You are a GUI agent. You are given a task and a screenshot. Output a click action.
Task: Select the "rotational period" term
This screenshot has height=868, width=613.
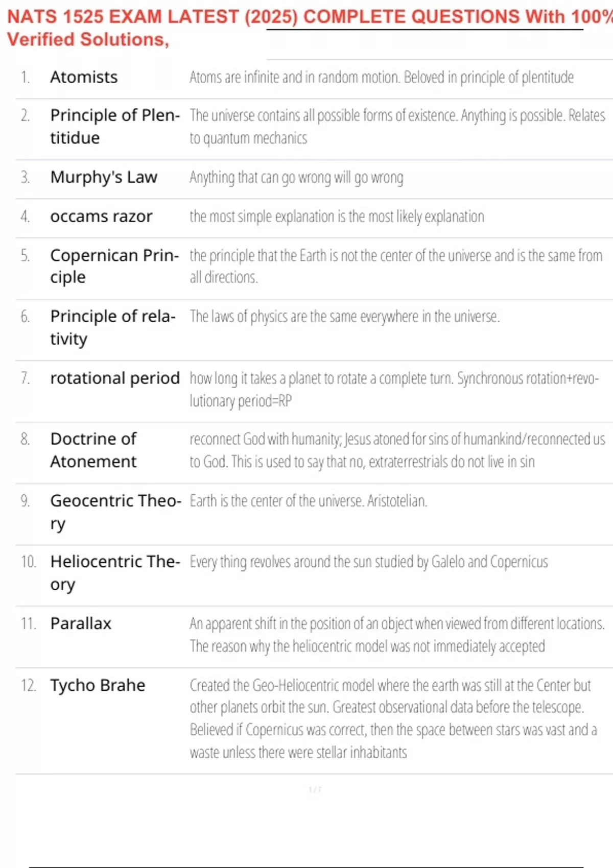point(115,378)
